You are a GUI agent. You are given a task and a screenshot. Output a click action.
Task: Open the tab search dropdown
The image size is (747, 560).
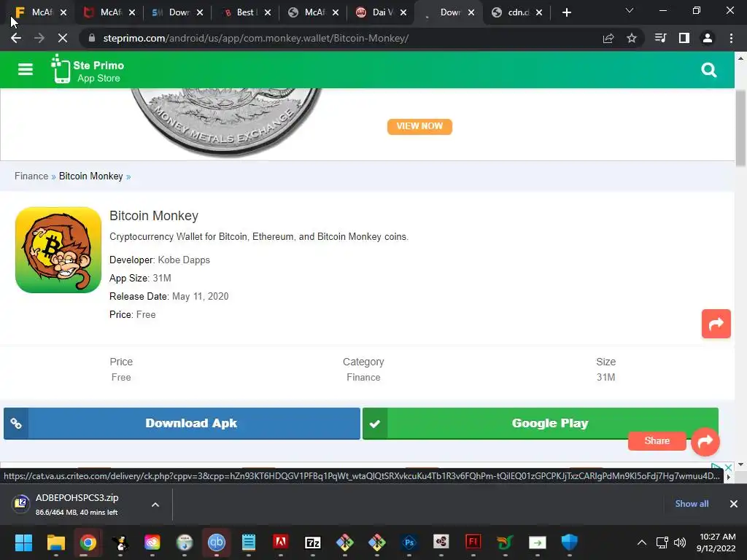click(630, 10)
